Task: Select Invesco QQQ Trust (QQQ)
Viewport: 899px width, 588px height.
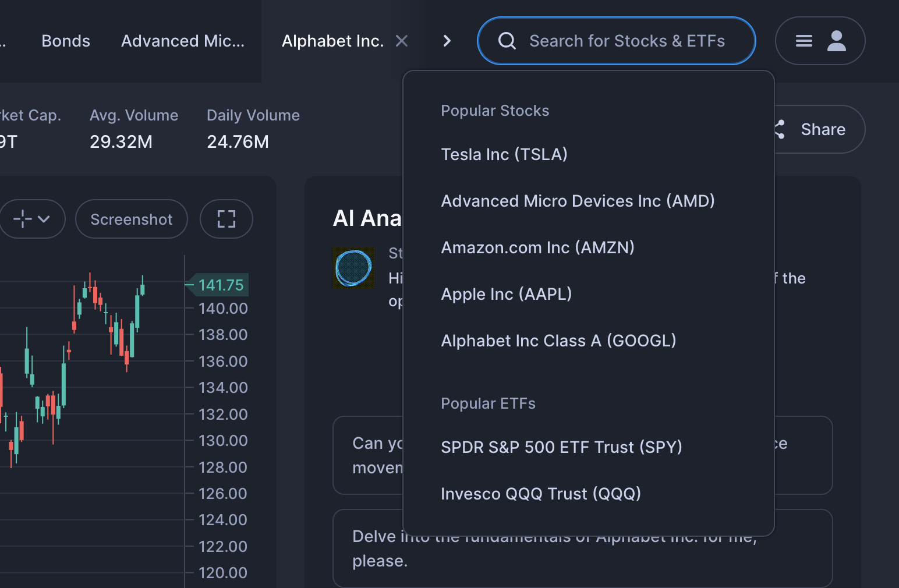Action: (x=541, y=494)
